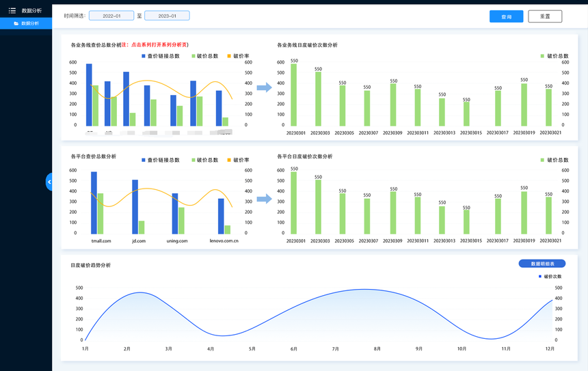Toggle 破价总数 legend in 各平台日度破价次数分析 chart

click(554, 160)
